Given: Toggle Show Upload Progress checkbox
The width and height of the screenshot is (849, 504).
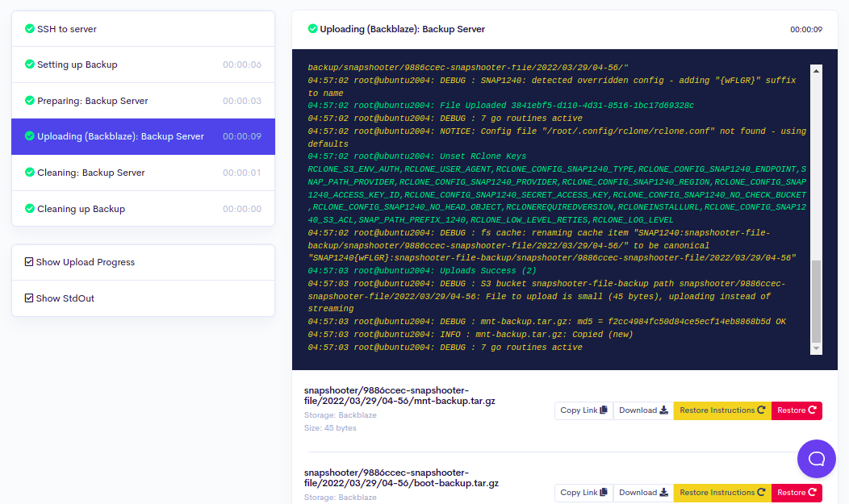Looking at the screenshot, I should (x=29, y=262).
